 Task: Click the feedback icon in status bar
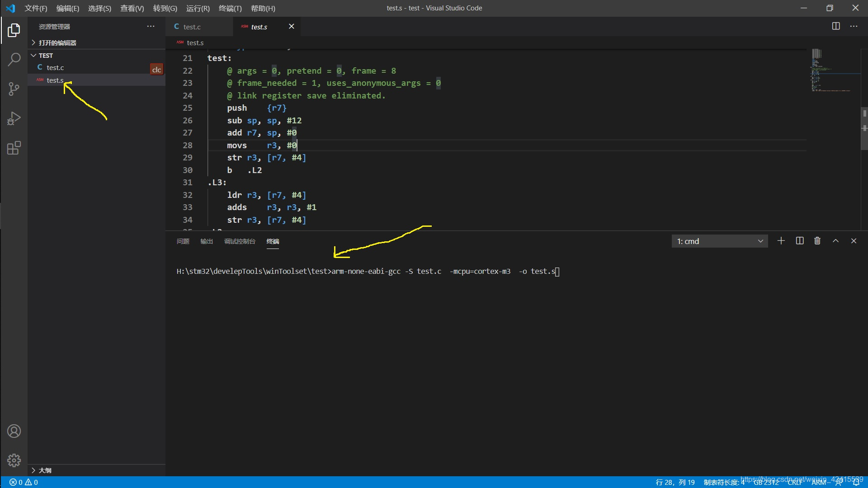[839, 482]
